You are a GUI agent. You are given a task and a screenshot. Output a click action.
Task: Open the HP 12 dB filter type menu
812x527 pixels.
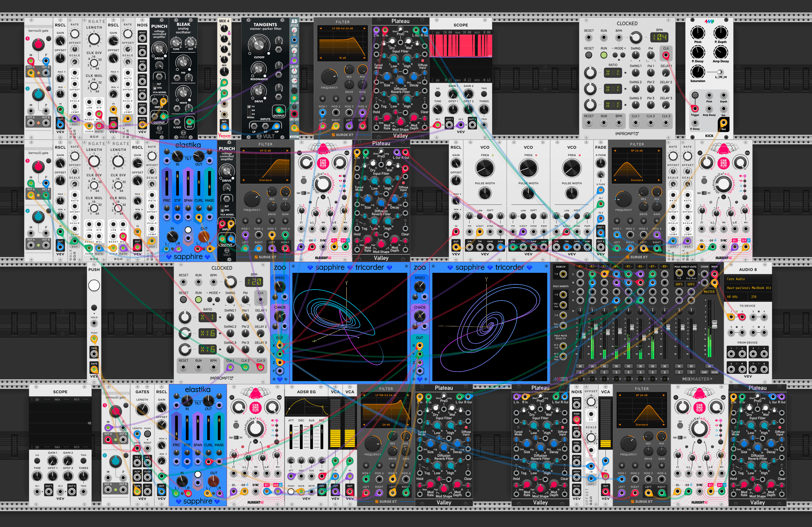click(265, 151)
